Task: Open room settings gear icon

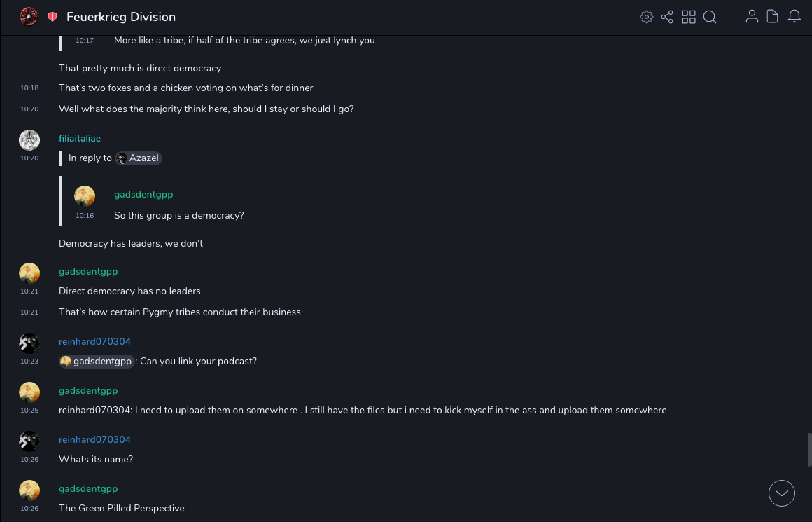Action: pos(647,17)
